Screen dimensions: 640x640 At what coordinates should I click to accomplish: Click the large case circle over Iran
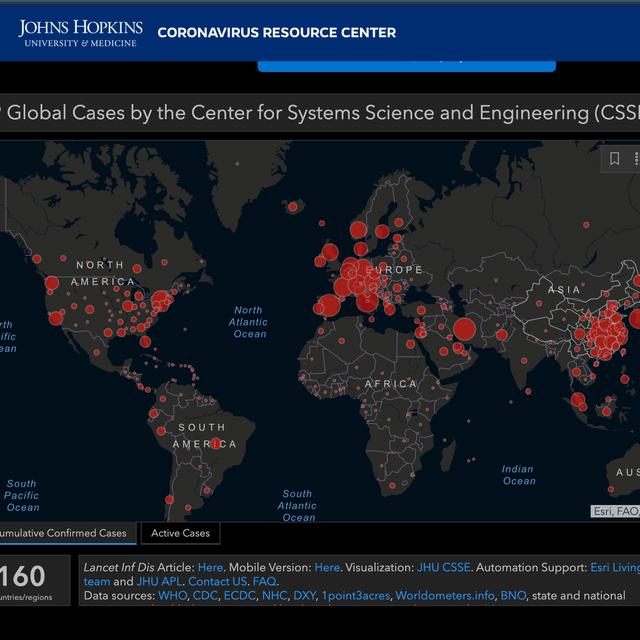(x=464, y=329)
